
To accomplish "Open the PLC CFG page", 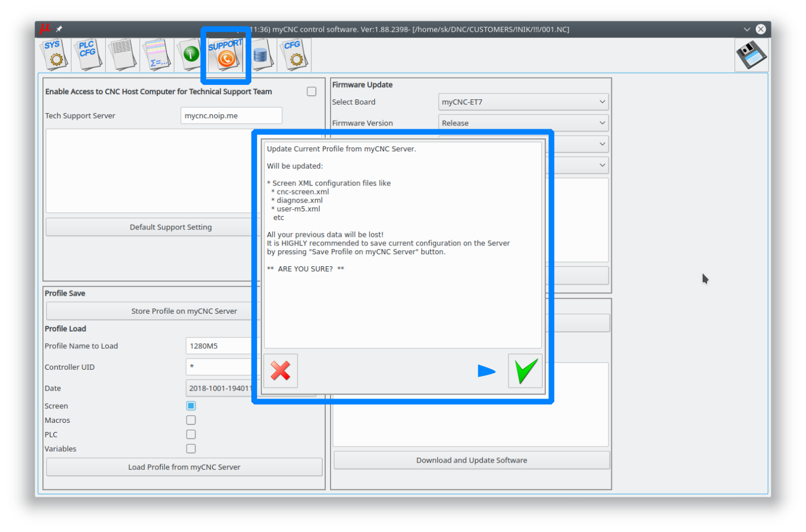I will pos(88,54).
